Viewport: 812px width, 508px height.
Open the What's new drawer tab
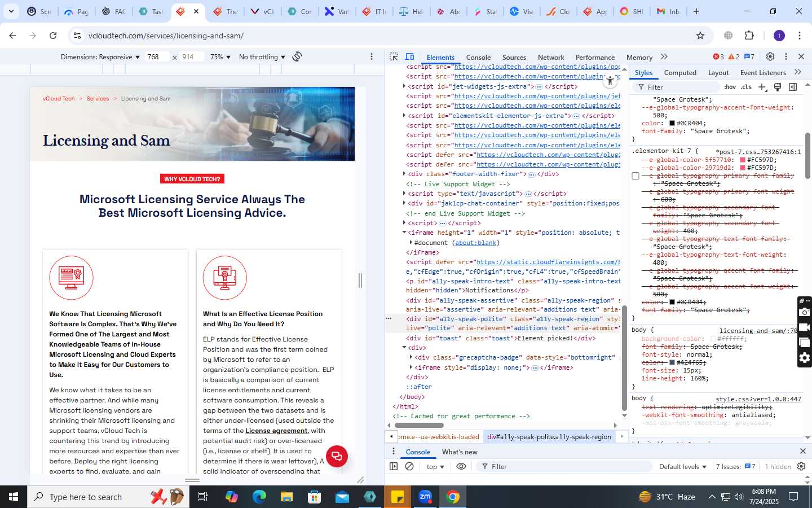point(460,452)
